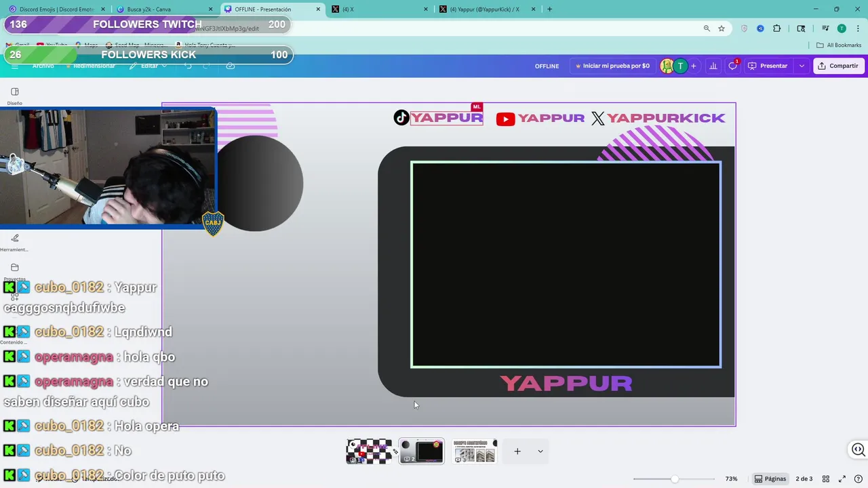Screen dimensions: 868x488
Task: Open the Diseño panel in sidebar
Action: (x=15, y=96)
